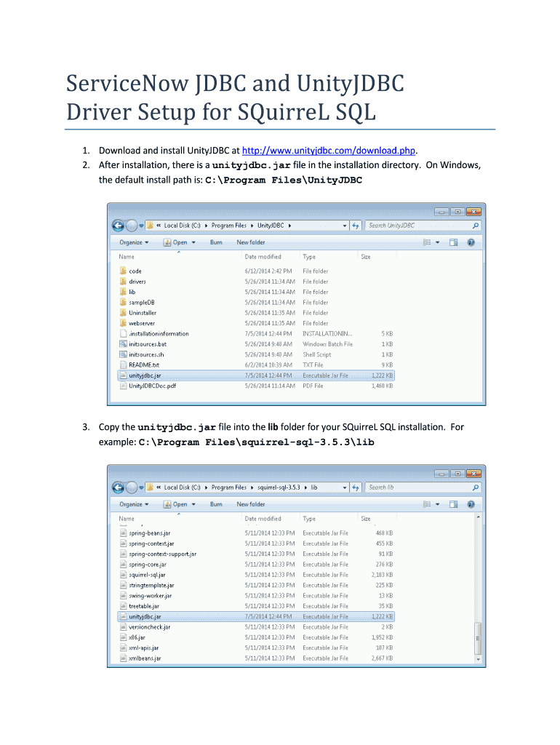Click New folder in lib window toolbar
The height and width of the screenshot is (745, 560).
pyautogui.click(x=251, y=504)
